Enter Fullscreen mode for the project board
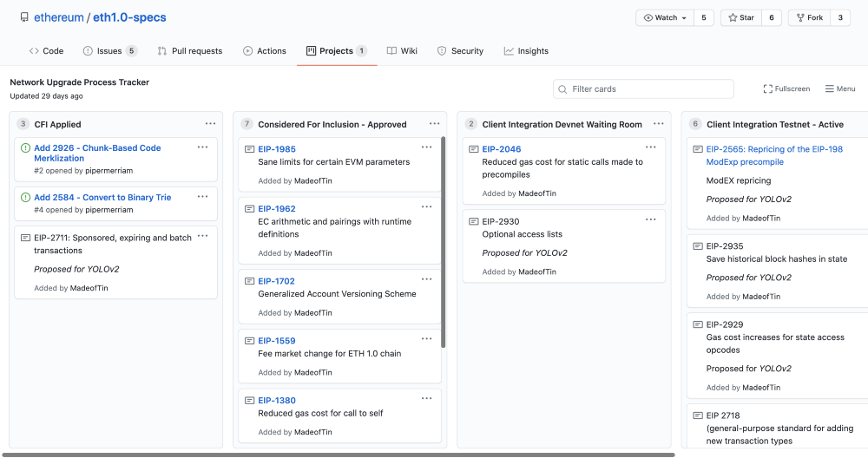Image resolution: width=868 pixels, height=458 pixels. 786,88
